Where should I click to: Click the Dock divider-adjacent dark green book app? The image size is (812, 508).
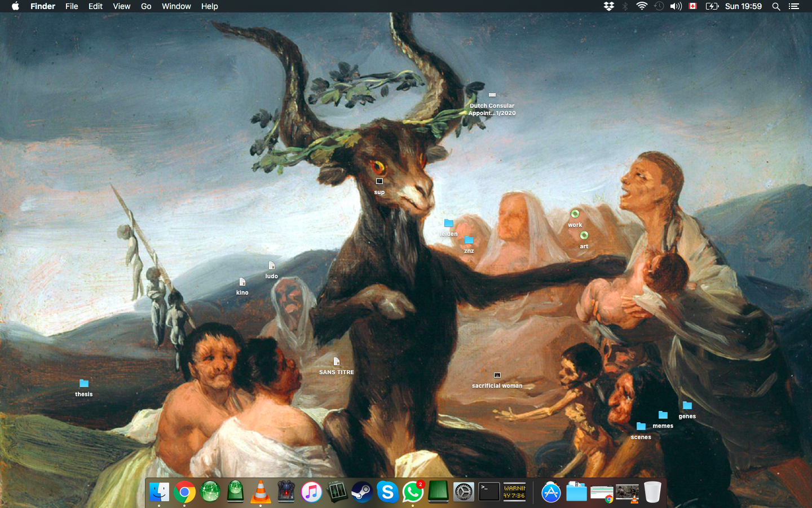point(438,492)
